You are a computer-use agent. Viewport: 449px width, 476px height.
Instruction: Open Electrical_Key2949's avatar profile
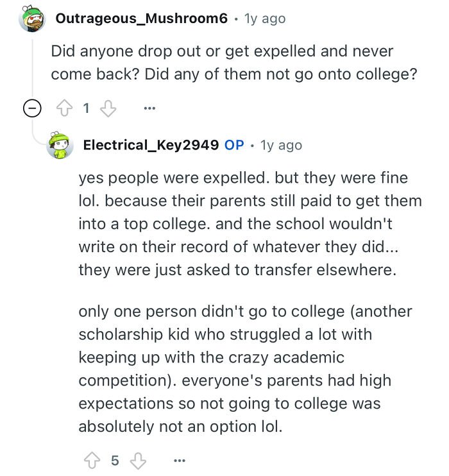point(60,146)
